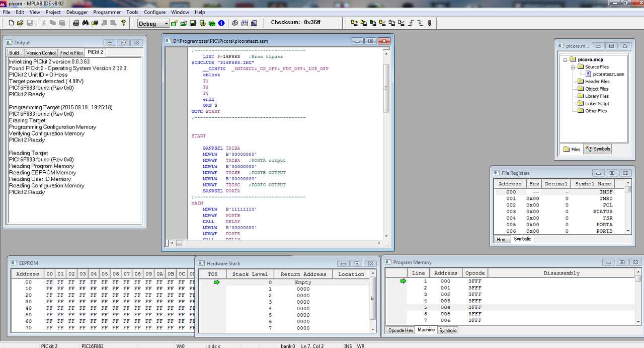Collapse the picora.mcp project tree root
Viewport: 644px width, 348px height.
click(x=565, y=59)
